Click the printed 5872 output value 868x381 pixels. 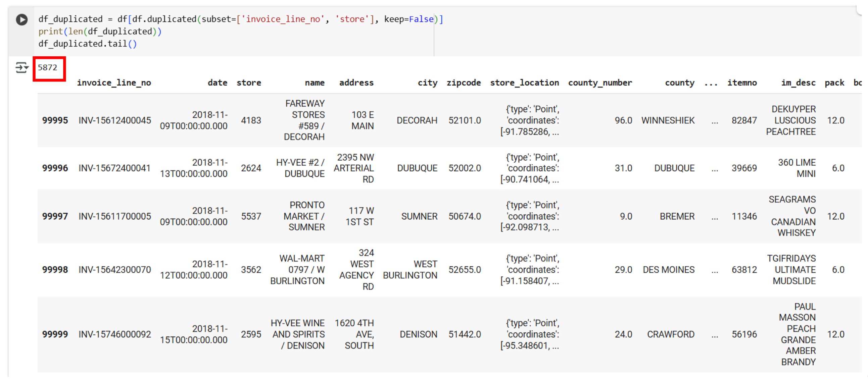click(48, 68)
